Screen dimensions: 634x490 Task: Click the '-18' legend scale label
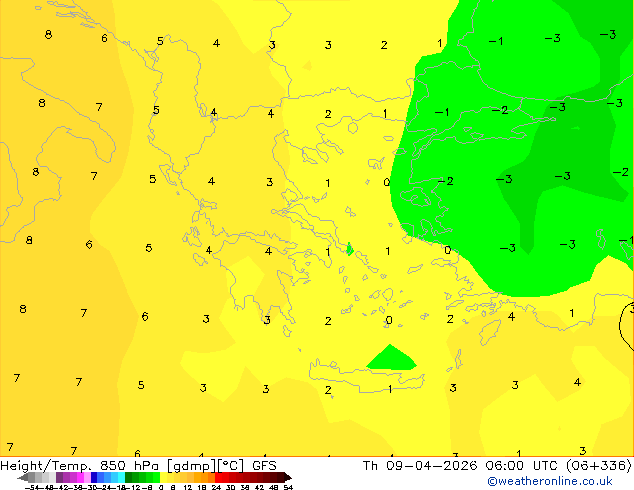(120, 488)
